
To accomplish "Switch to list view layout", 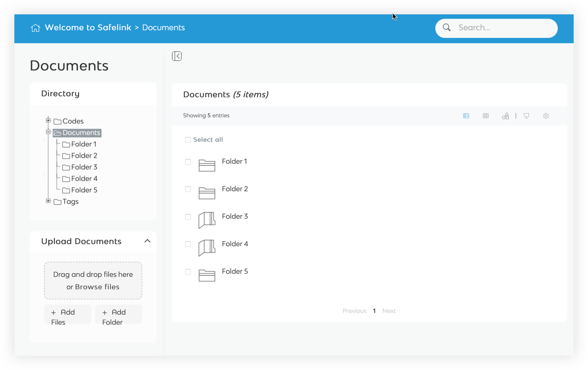I will point(466,116).
